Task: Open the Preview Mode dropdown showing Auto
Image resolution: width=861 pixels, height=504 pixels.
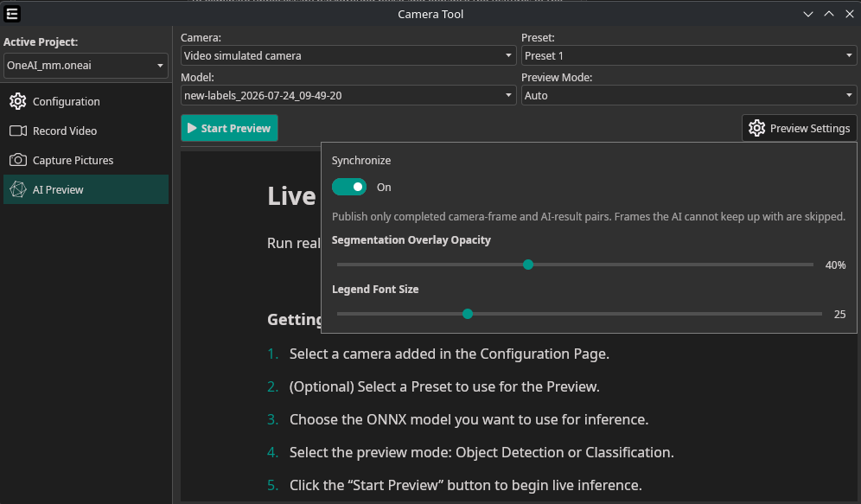Action: (x=689, y=95)
